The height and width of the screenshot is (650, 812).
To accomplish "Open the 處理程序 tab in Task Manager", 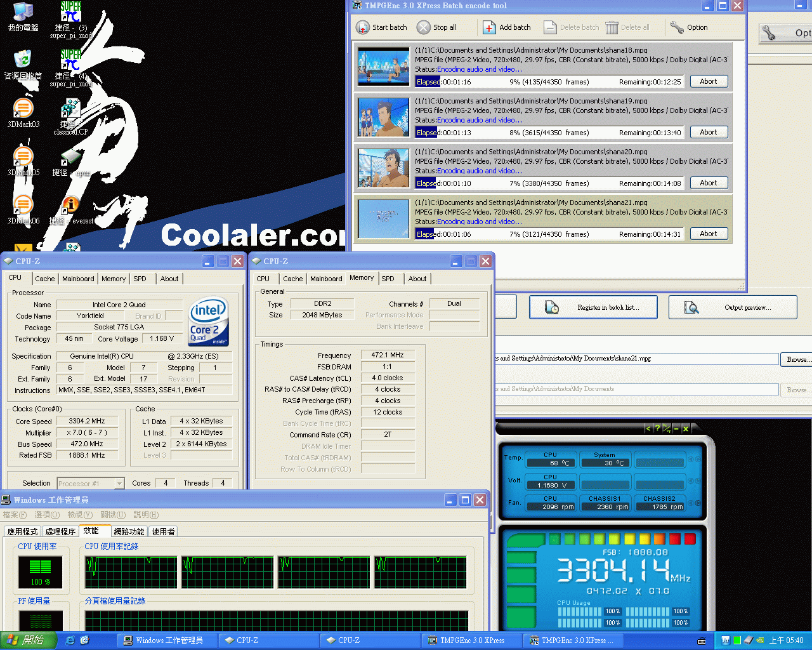I will (60, 532).
